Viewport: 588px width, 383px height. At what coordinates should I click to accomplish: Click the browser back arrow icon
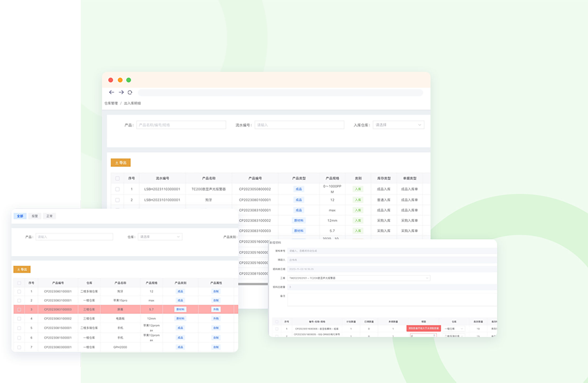111,92
